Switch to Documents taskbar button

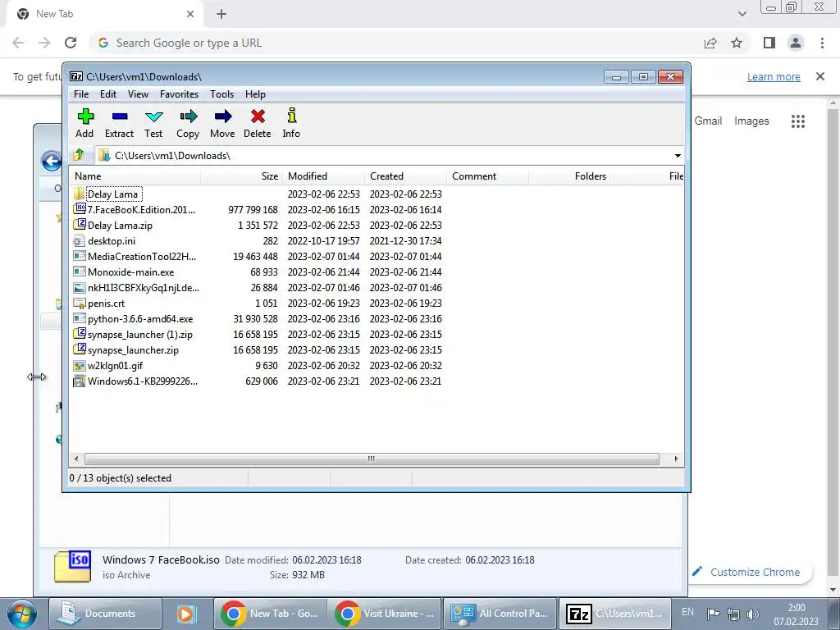(x=105, y=614)
